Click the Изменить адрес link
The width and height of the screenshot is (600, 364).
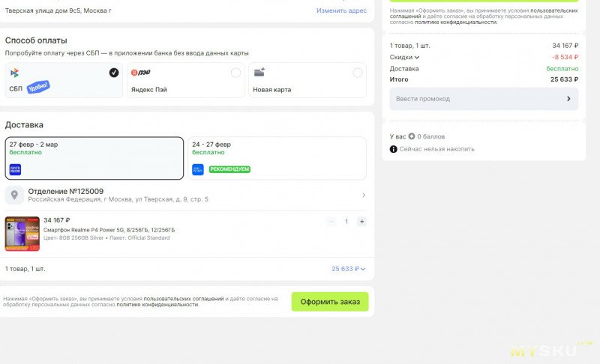point(341,10)
